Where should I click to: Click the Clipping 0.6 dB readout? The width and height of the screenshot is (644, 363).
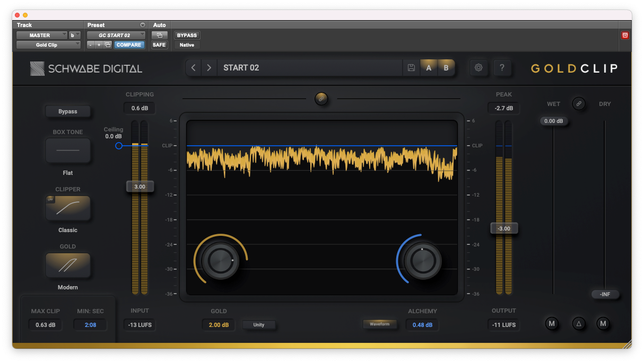tap(140, 108)
